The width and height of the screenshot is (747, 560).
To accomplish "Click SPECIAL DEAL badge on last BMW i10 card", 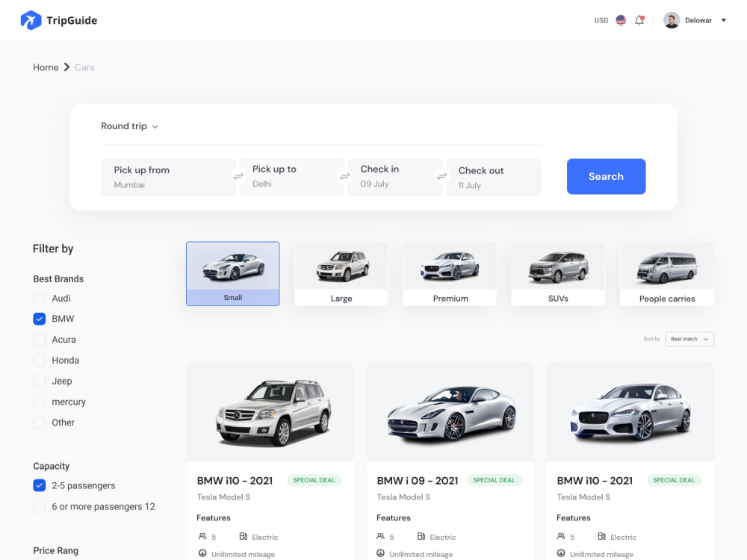I will [x=674, y=480].
